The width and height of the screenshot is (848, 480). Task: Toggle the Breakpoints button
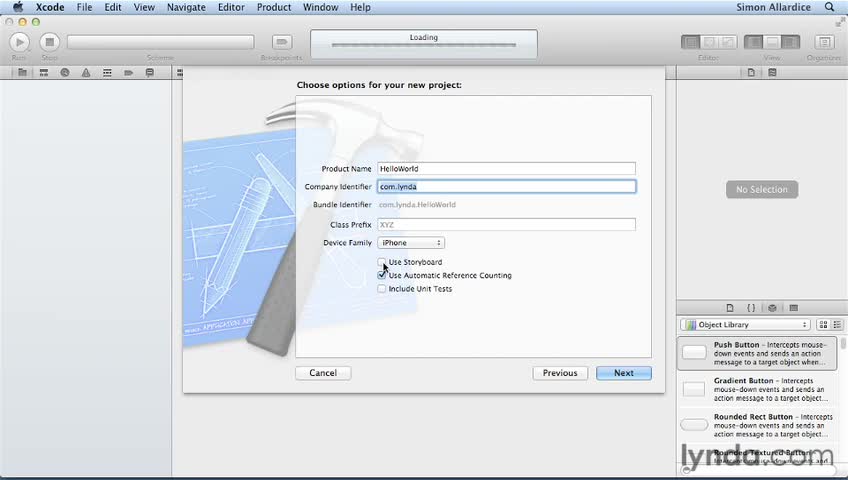coord(281,42)
